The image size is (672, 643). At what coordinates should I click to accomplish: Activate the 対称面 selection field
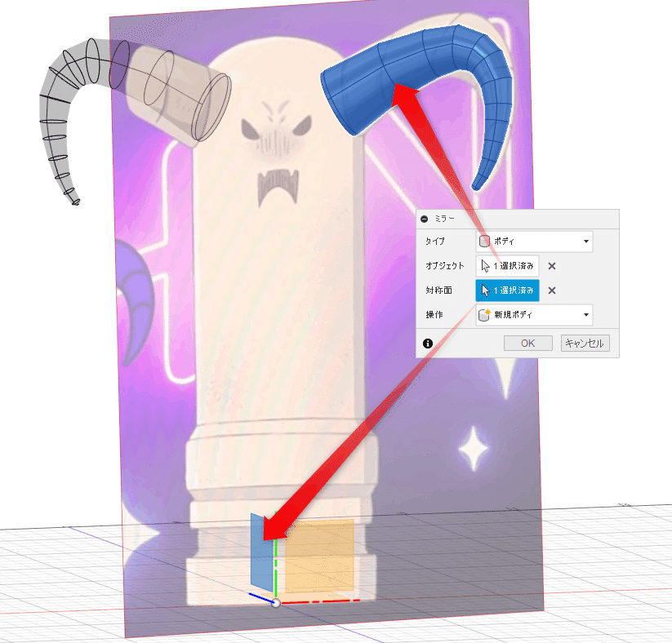point(507,290)
